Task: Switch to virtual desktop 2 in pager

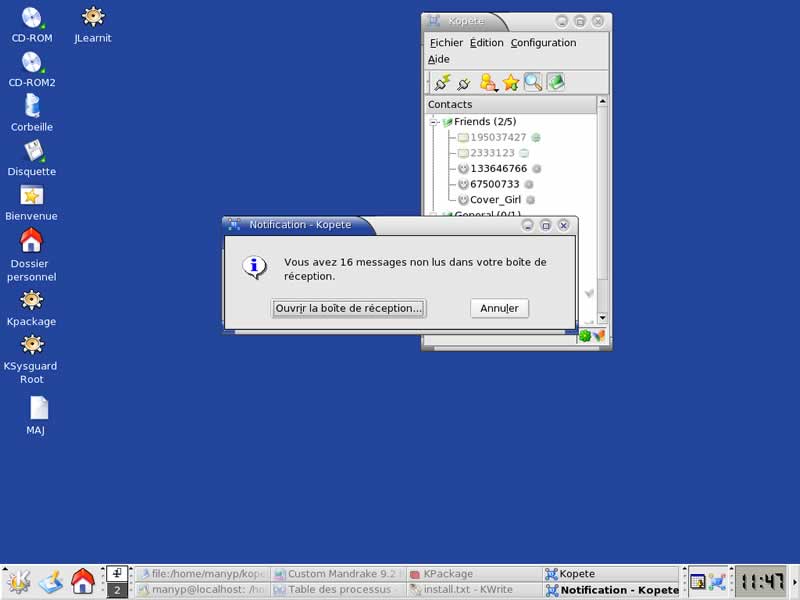Action: pos(117,590)
